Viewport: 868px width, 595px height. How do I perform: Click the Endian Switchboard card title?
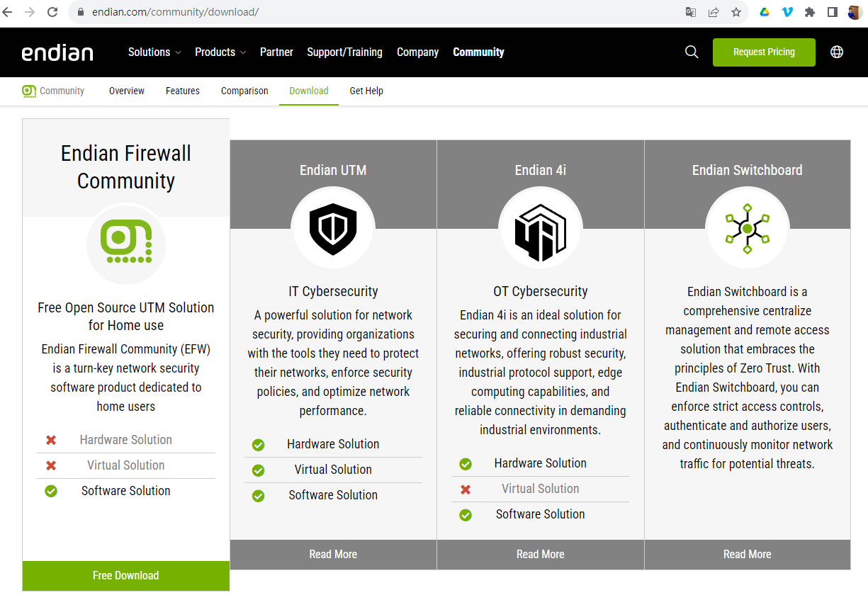click(748, 170)
